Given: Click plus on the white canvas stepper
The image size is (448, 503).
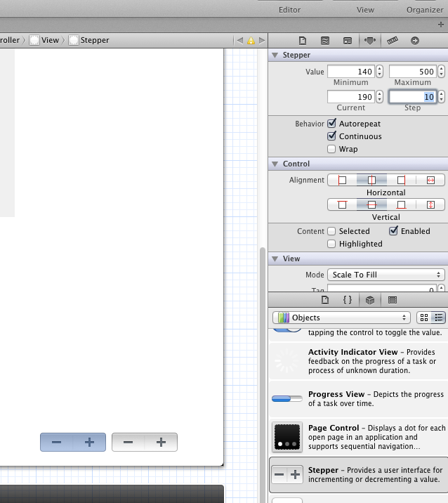Looking at the screenshot, I should pos(161,443).
